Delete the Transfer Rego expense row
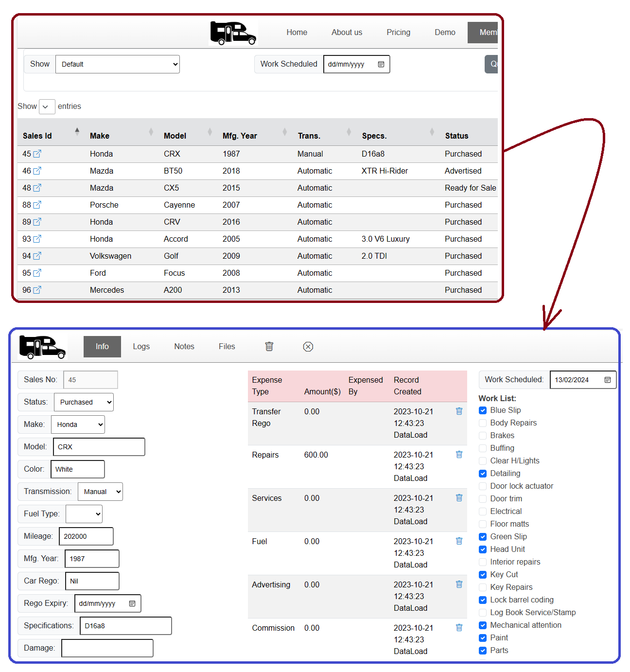 coord(459,411)
